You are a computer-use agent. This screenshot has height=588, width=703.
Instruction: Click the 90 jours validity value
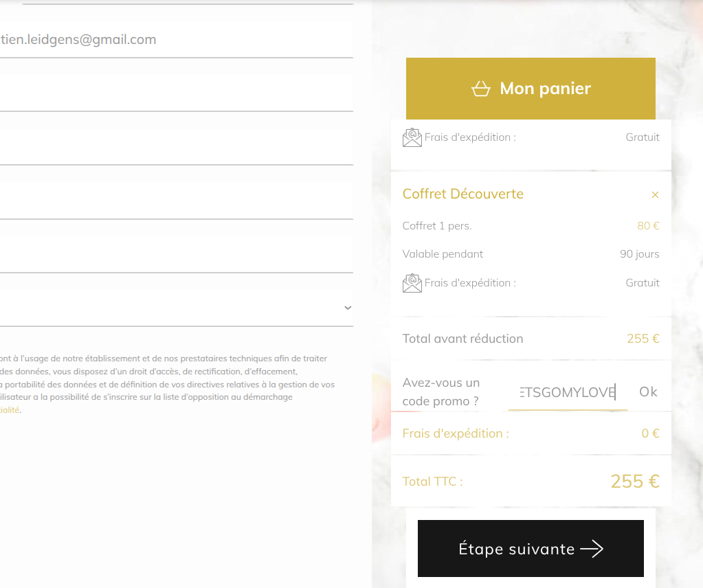point(639,254)
